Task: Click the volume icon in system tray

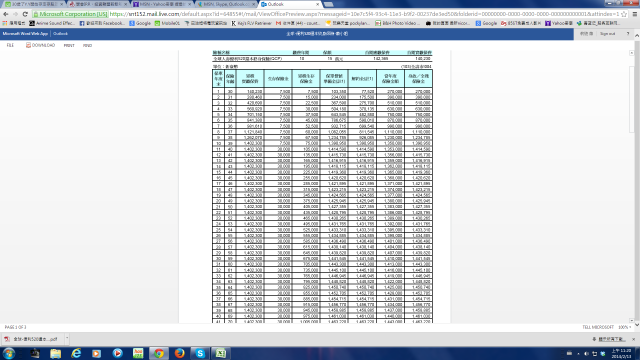Action: [x=587, y=354]
